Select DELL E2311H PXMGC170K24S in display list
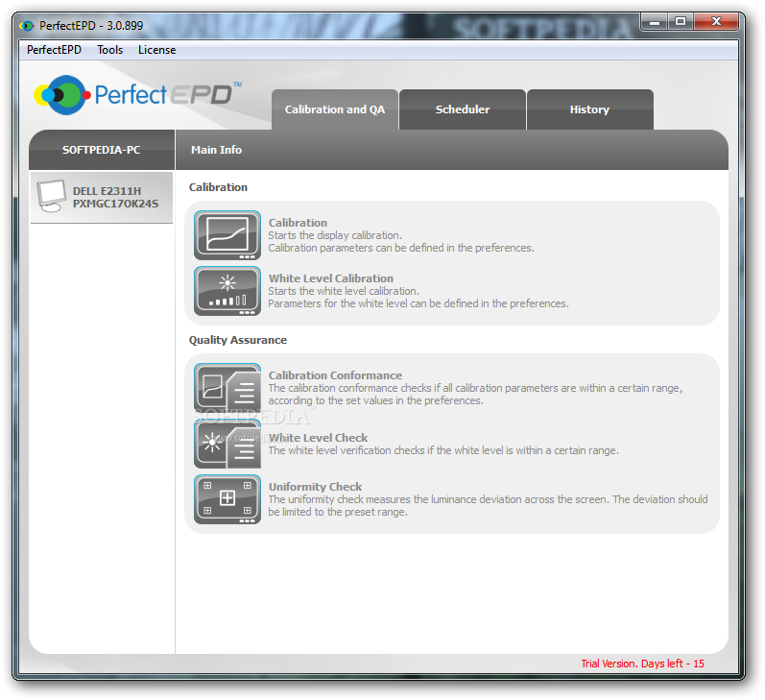 102,197
